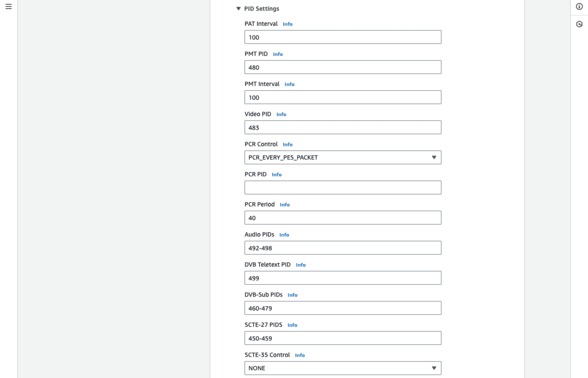Click the PCR Control label text
Screen dimensions: 588x378
[261, 144]
